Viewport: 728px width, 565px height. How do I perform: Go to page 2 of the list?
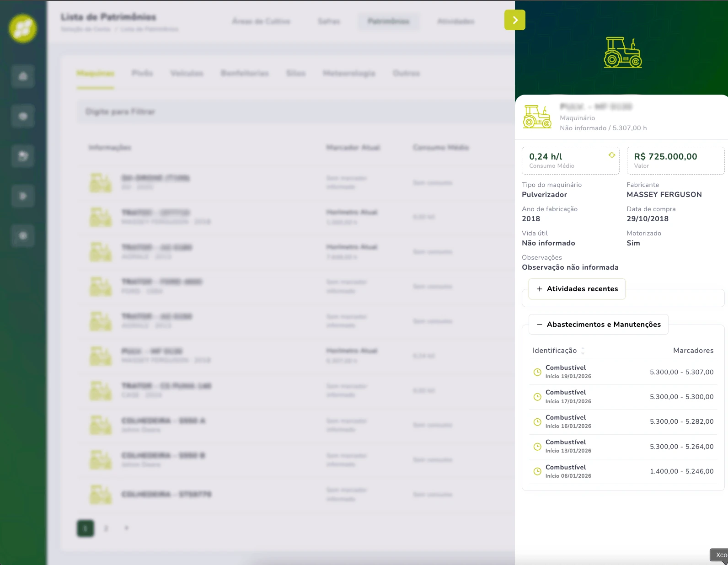tap(106, 528)
